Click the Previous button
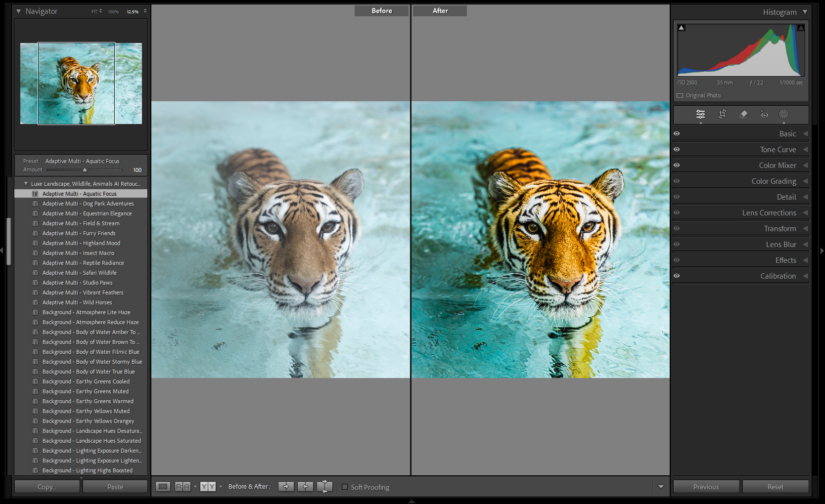The width and height of the screenshot is (825, 504). click(x=706, y=487)
